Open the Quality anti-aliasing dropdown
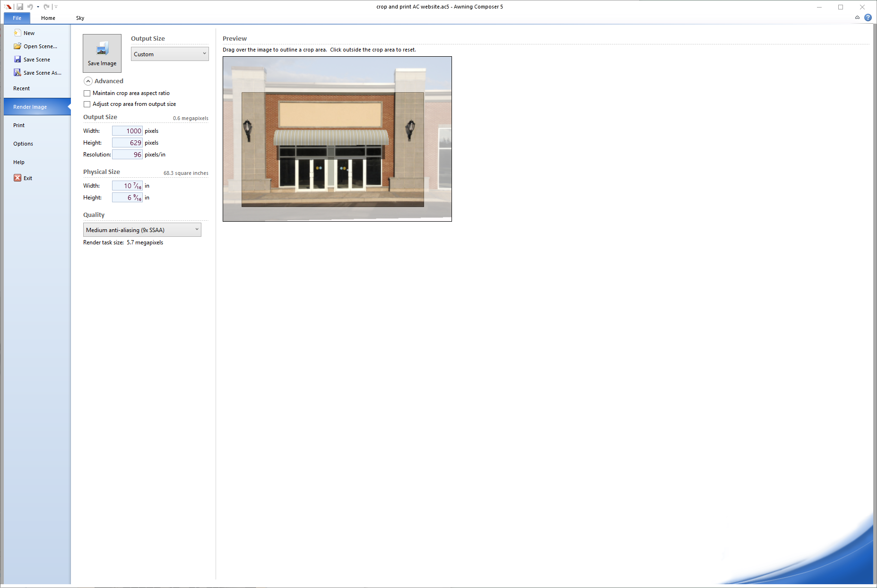The width and height of the screenshot is (877, 588). (142, 230)
